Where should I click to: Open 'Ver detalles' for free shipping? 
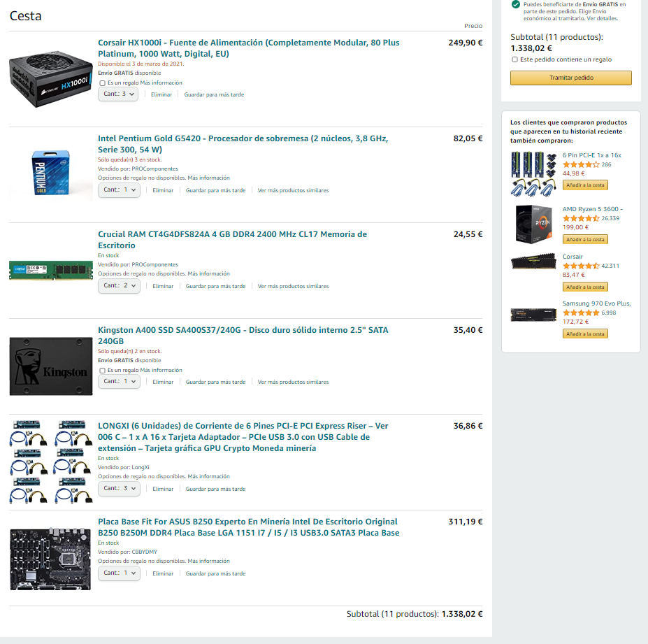point(602,19)
